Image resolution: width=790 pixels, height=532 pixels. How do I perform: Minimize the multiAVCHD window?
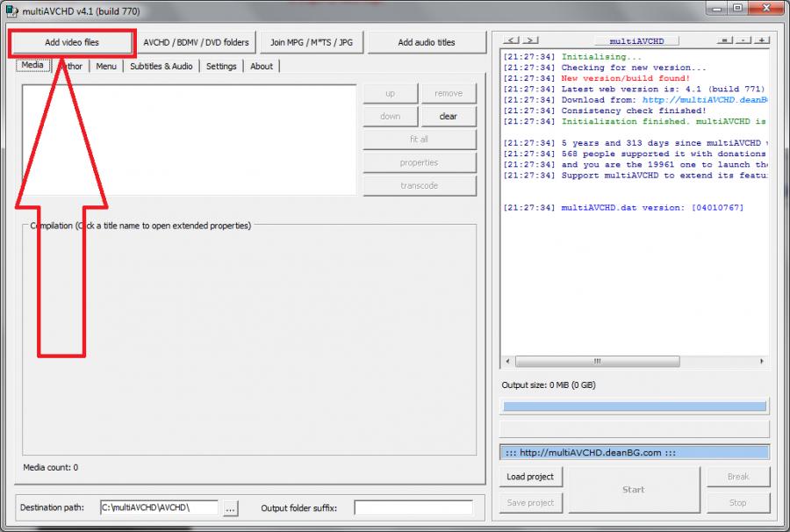pyautogui.click(x=717, y=8)
